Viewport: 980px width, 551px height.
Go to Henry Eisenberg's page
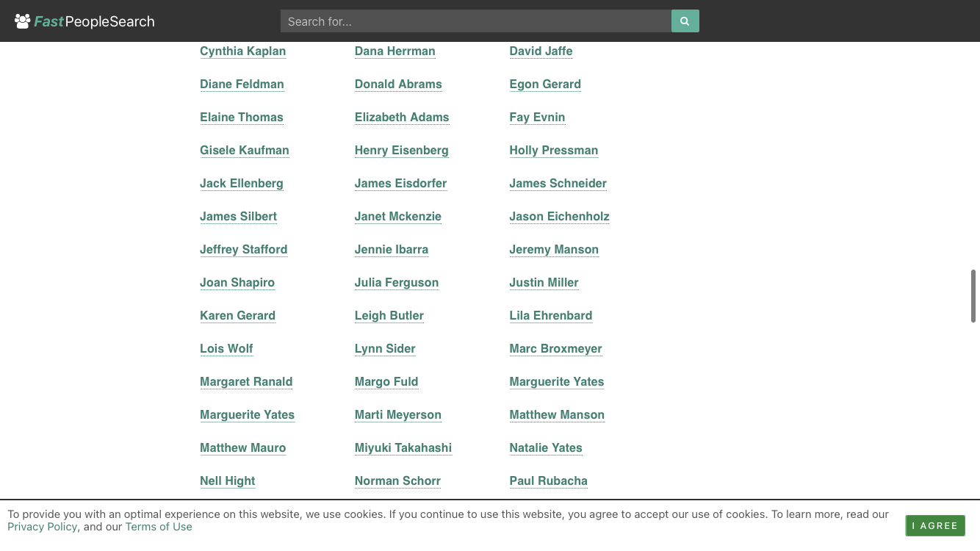402,150
